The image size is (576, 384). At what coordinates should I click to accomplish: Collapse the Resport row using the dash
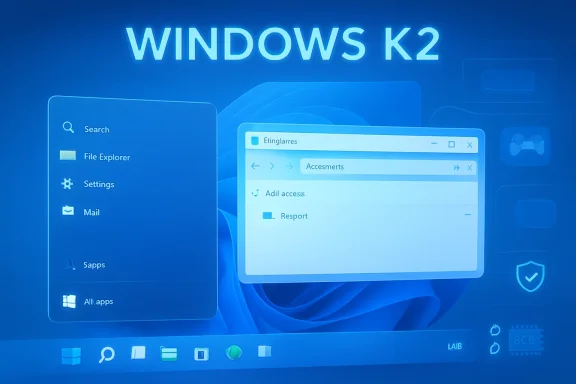click(x=468, y=215)
